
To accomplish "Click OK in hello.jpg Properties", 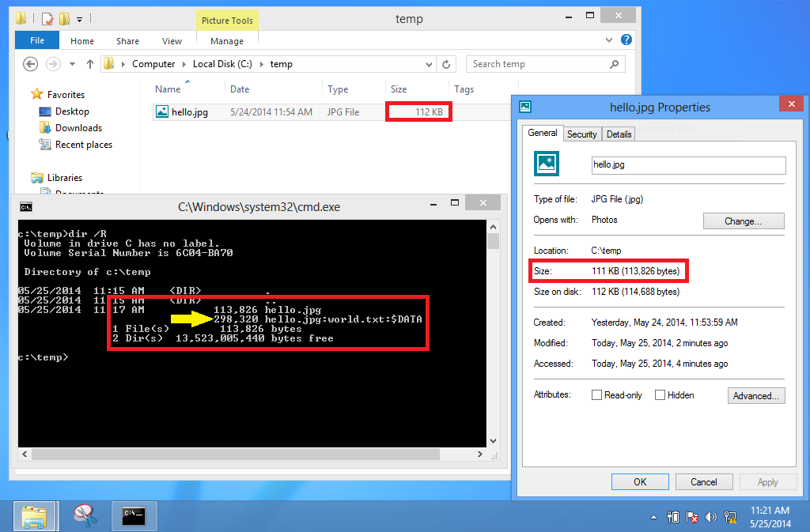I will (640, 482).
